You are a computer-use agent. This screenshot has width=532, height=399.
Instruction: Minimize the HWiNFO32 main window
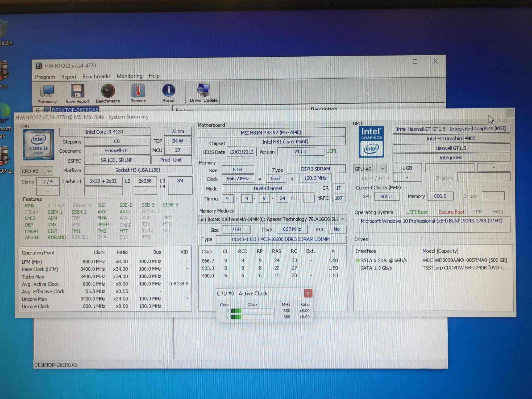click(x=395, y=62)
